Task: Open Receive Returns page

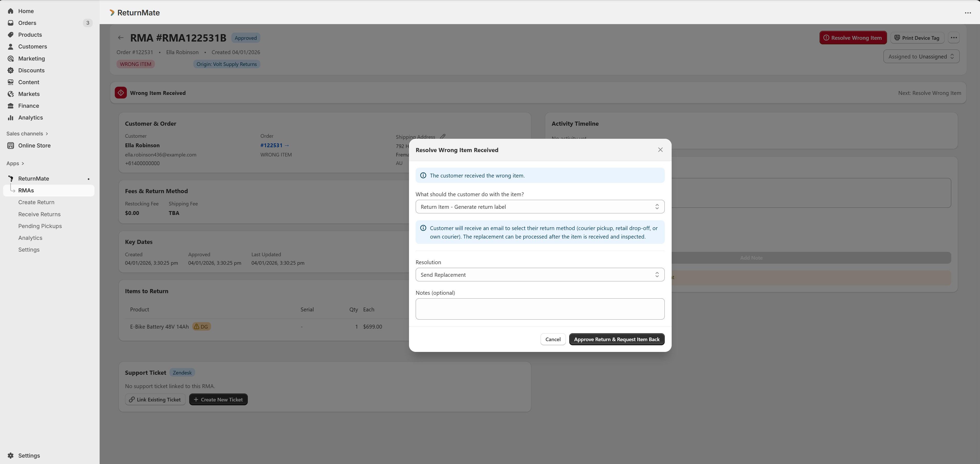Action: [39, 214]
